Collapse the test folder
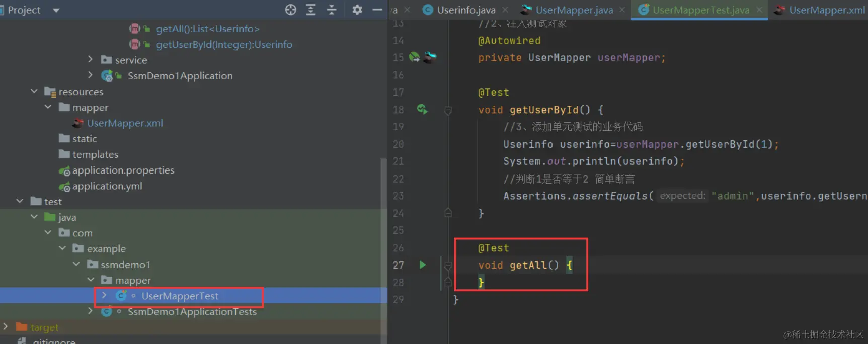868x344 pixels. tap(20, 201)
